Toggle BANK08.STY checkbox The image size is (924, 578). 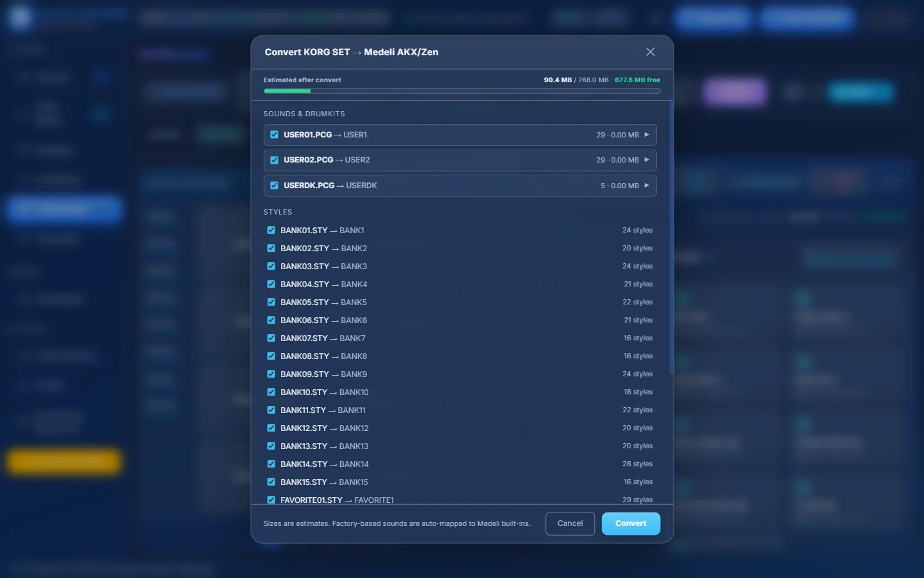(271, 356)
